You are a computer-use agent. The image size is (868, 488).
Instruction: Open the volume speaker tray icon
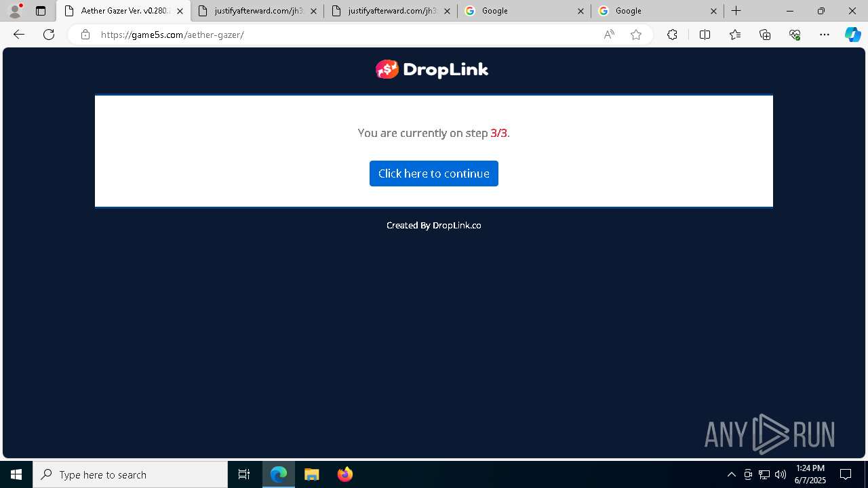pos(781,474)
